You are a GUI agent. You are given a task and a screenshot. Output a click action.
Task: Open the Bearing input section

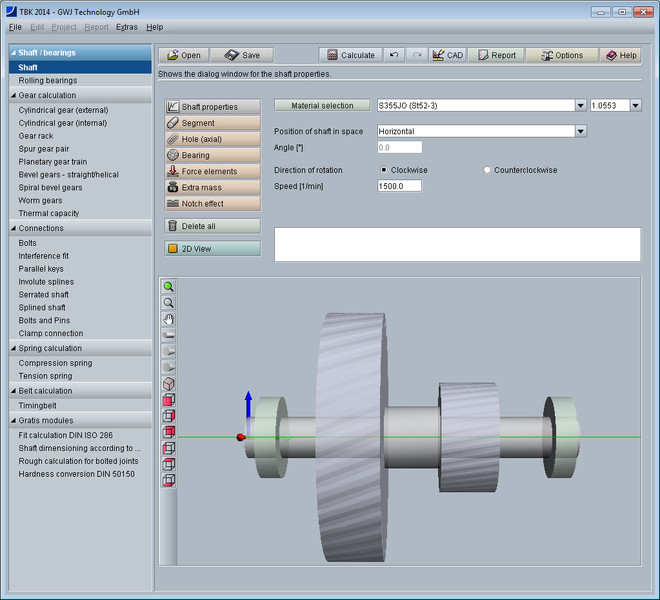point(212,155)
